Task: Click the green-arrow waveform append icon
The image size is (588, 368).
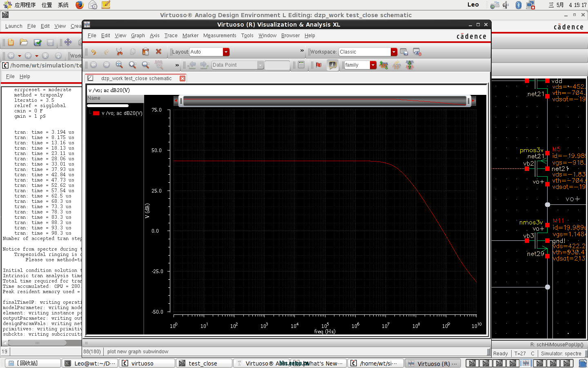Action: (x=383, y=65)
